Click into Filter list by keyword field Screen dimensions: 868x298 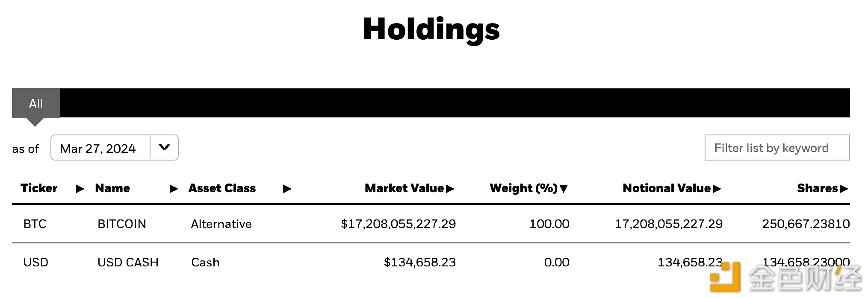[x=777, y=148]
